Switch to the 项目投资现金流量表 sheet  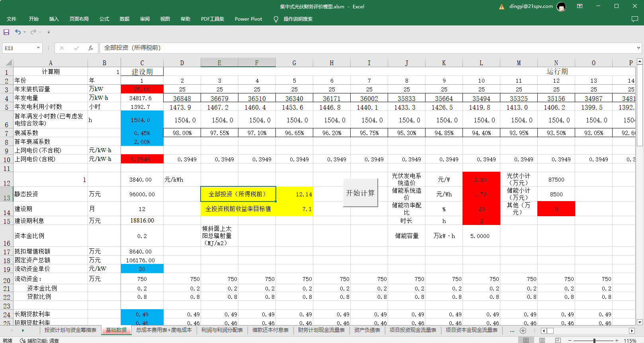pyautogui.click(x=413, y=330)
